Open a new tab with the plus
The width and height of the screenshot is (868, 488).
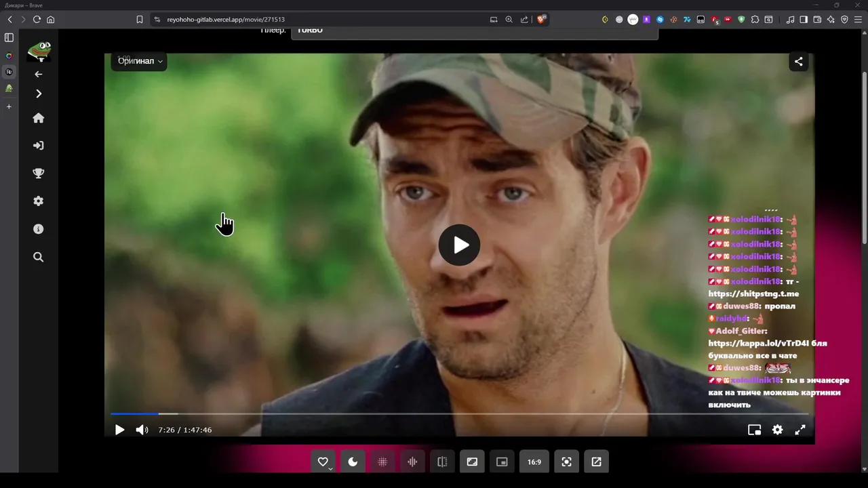[x=9, y=106]
